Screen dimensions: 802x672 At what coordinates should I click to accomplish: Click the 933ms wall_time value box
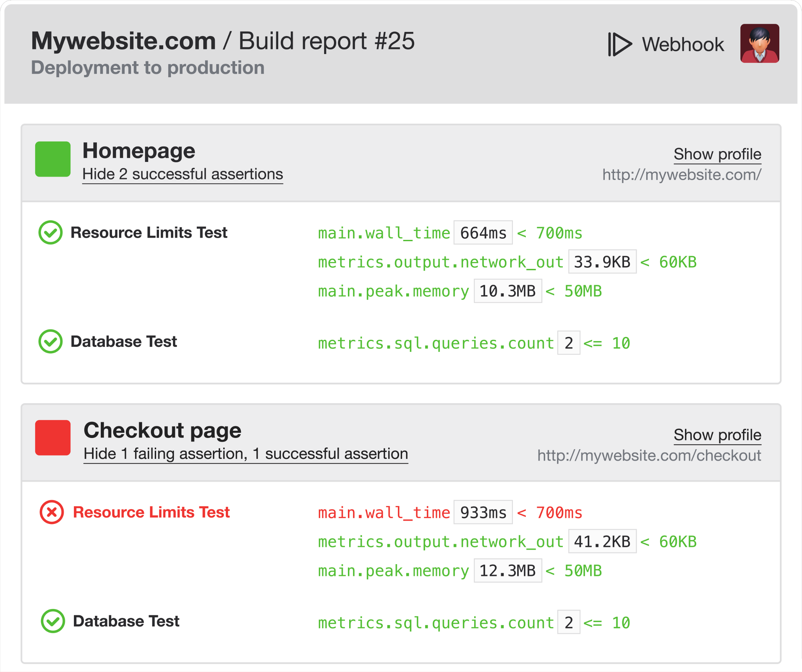483,512
